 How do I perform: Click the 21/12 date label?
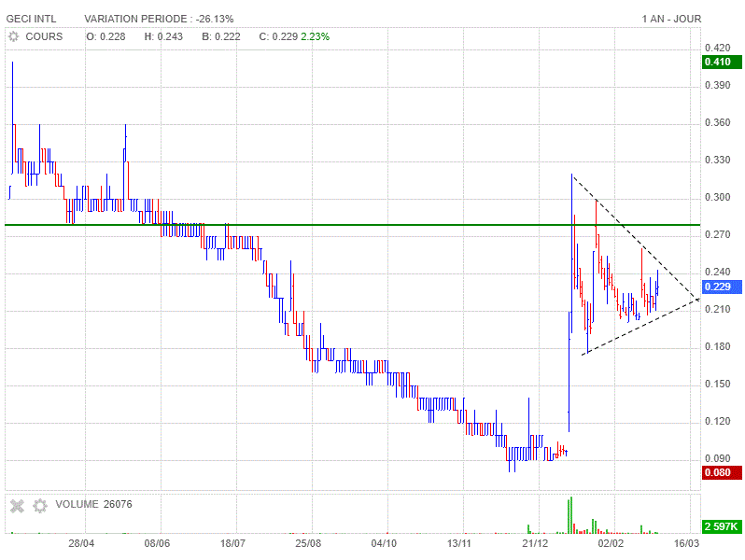click(x=535, y=543)
